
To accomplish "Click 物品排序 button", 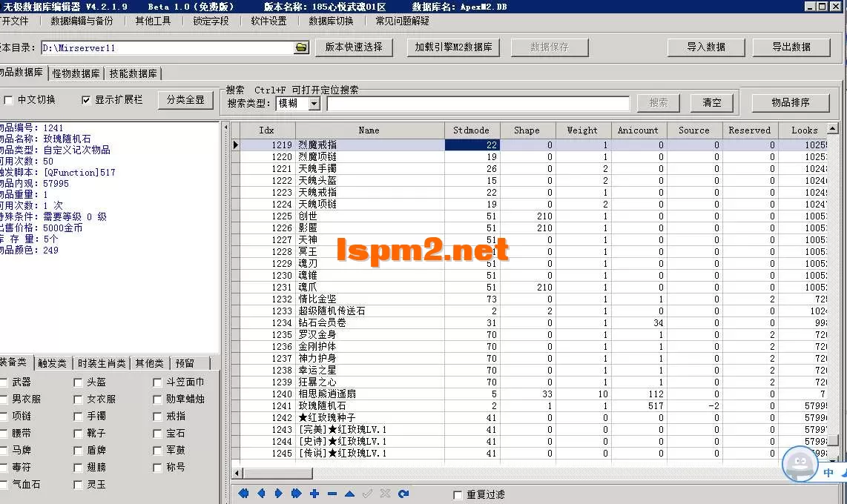I will coord(791,102).
